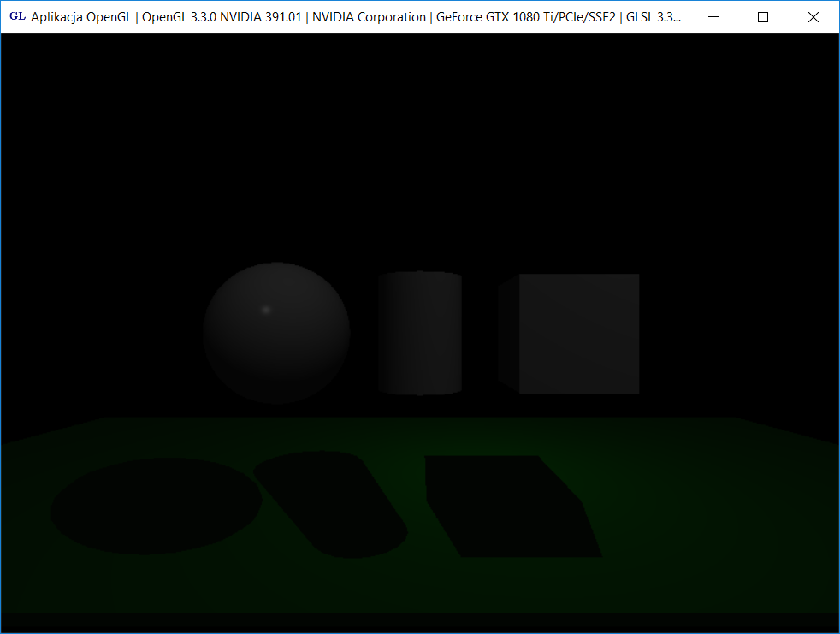Click "OpenGL 3.3.0 NVIDIA 391.01" in title bar

[222, 17]
